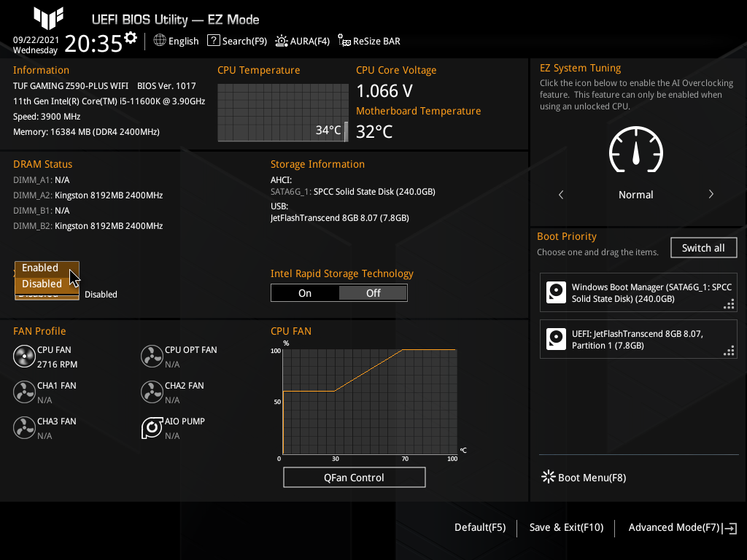Click DIMM_B2 Kingston 8192MB 2400MHz entry
This screenshot has height=560, width=747.
(x=88, y=226)
